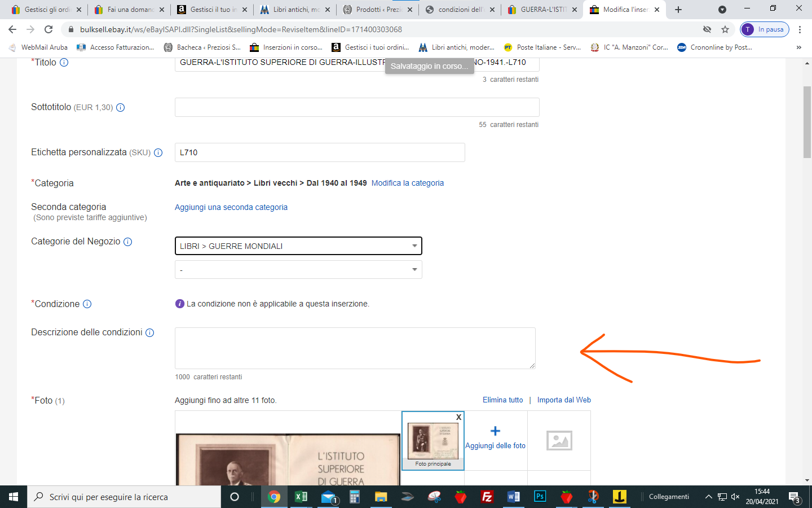Image resolution: width=812 pixels, height=508 pixels.
Task: Click the Descrizione delle condizioni text area
Action: point(355,348)
